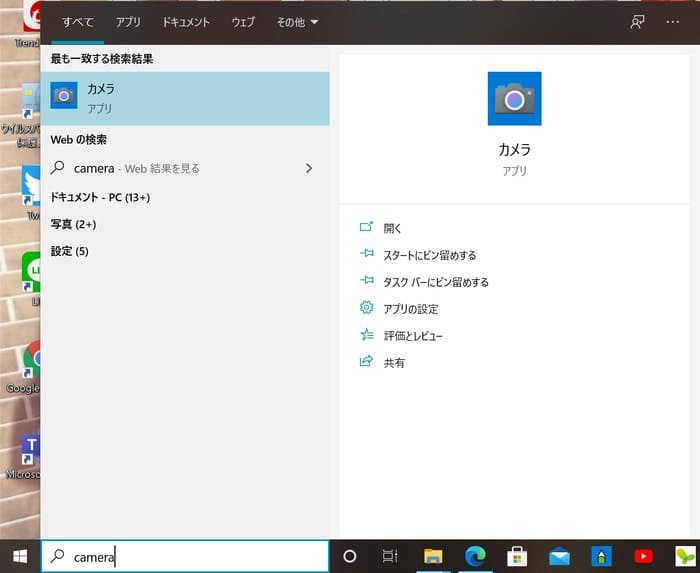Launch File Explorer from the taskbar

(x=433, y=556)
